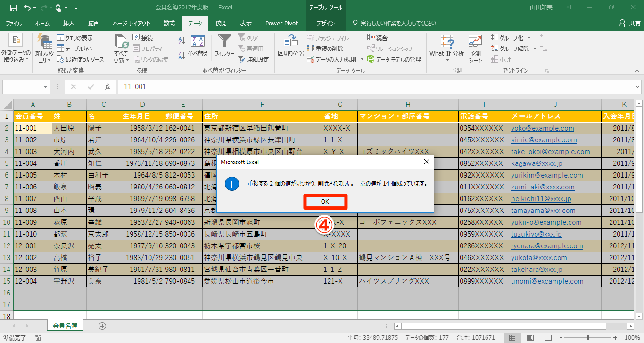
Task: Save the workbook from Quick Access Toolbar
Action: coord(13,8)
